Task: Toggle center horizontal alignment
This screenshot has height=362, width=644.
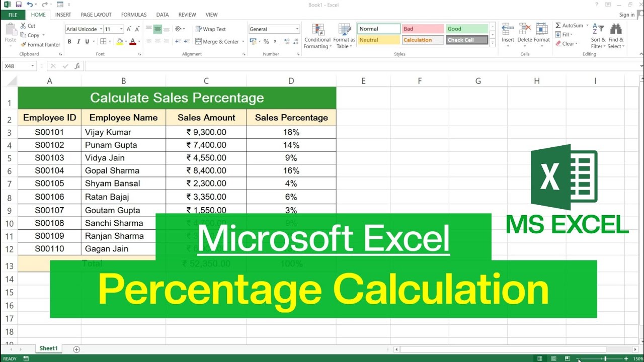Action: (x=157, y=42)
